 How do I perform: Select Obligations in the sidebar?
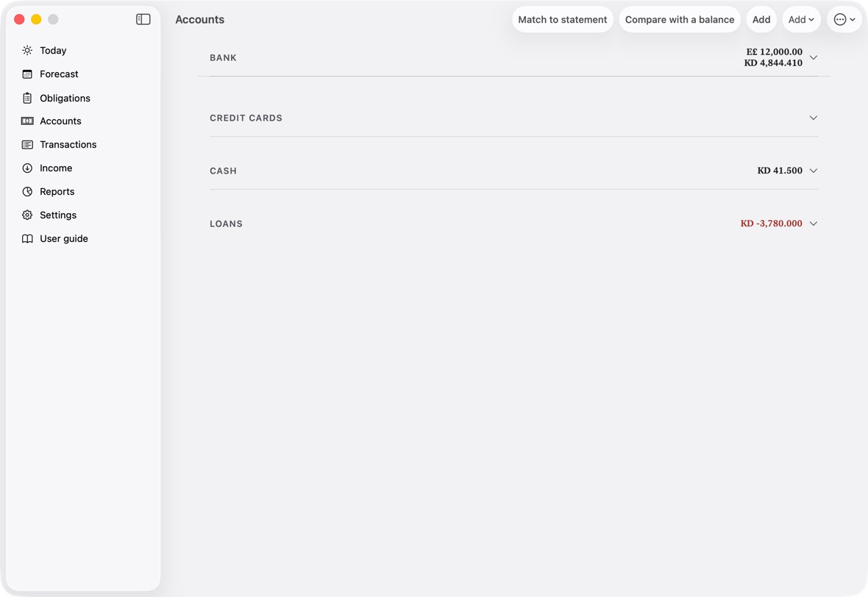coord(65,98)
